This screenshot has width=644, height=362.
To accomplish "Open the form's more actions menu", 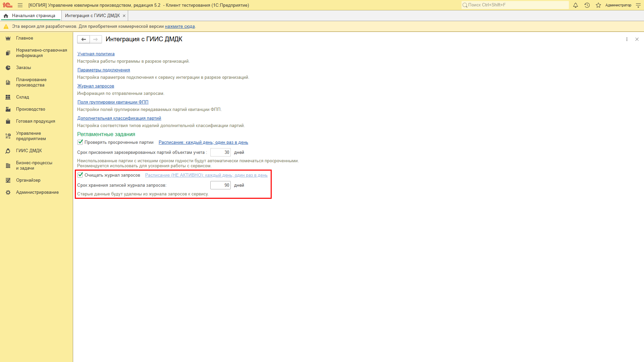I will point(627,39).
